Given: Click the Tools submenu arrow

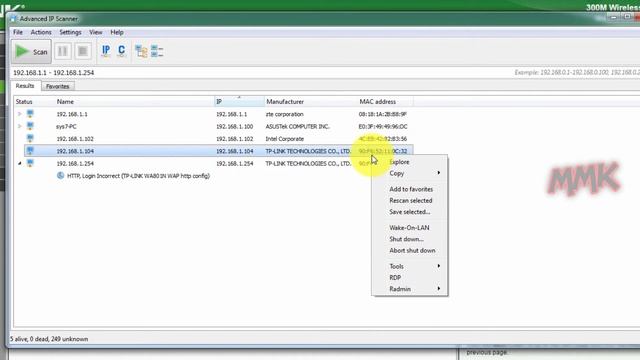Looking at the screenshot, I should coord(439,266).
